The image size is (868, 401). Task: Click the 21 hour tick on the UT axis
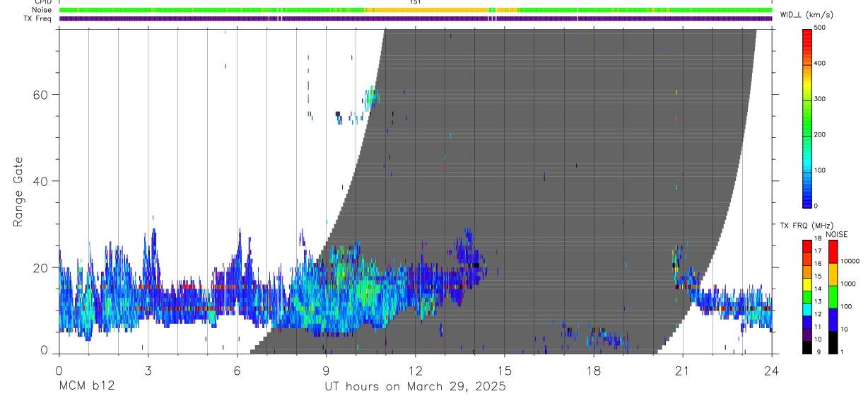pos(682,369)
